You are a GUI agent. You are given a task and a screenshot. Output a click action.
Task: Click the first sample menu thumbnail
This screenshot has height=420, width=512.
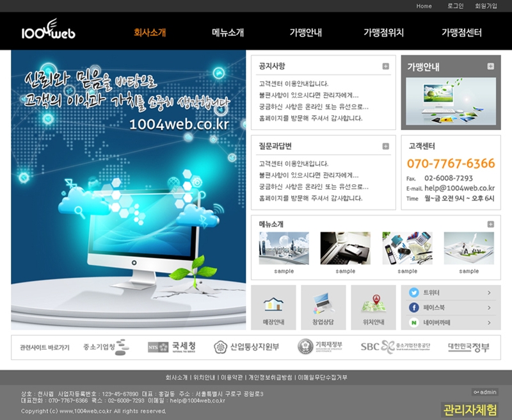point(284,248)
